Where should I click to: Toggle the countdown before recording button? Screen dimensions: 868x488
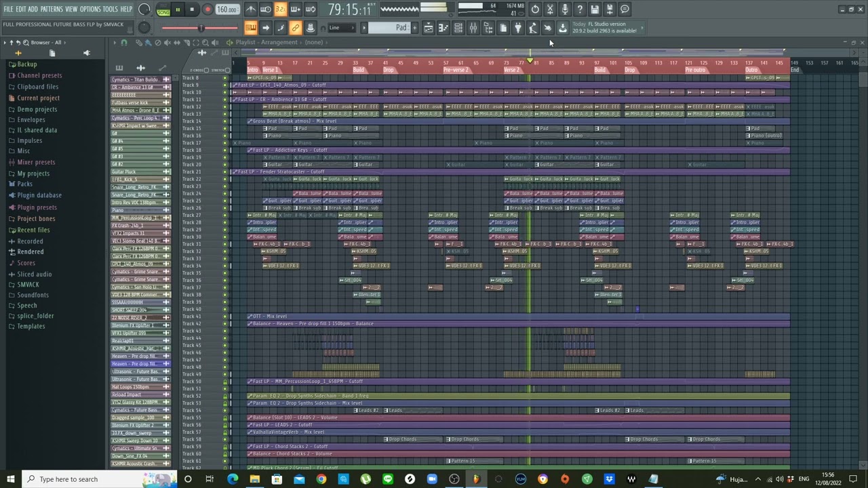(281, 9)
